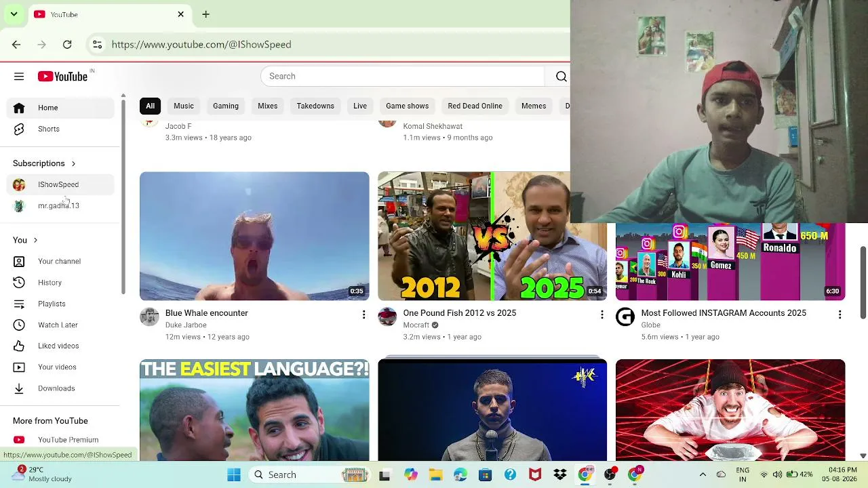The image size is (868, 488).
Task: Open Dropbox from the taskbar
Action: click(560, 475)
